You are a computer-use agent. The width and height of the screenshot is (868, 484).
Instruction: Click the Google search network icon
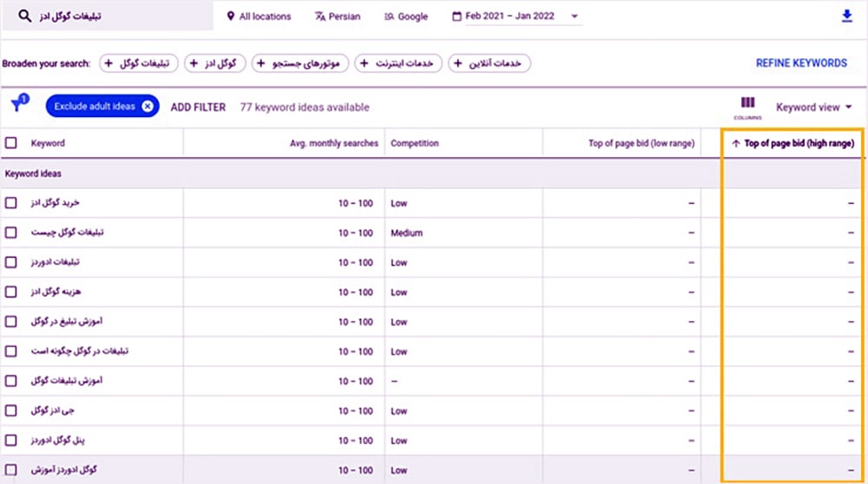point(389,16)
